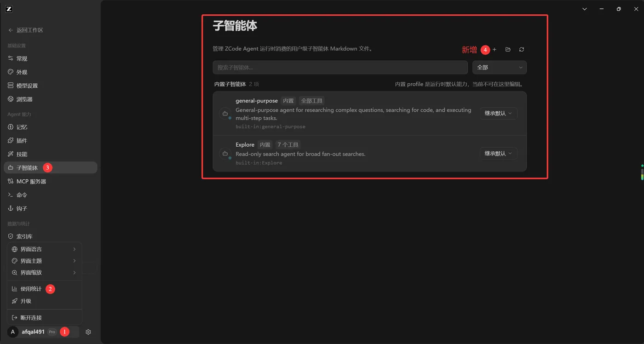This screenshot has width=644, height=344.
Task: Open the 索引库 index library
Action: [50, 236]
